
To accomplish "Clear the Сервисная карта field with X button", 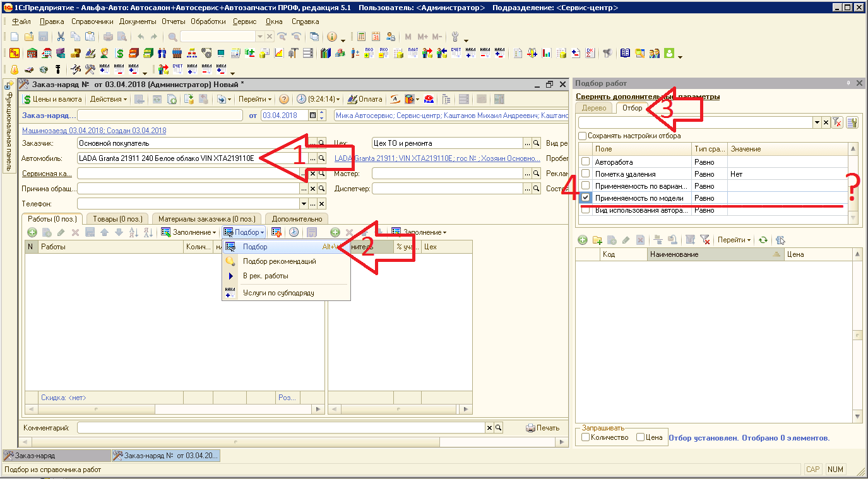I will pos(312,174).
